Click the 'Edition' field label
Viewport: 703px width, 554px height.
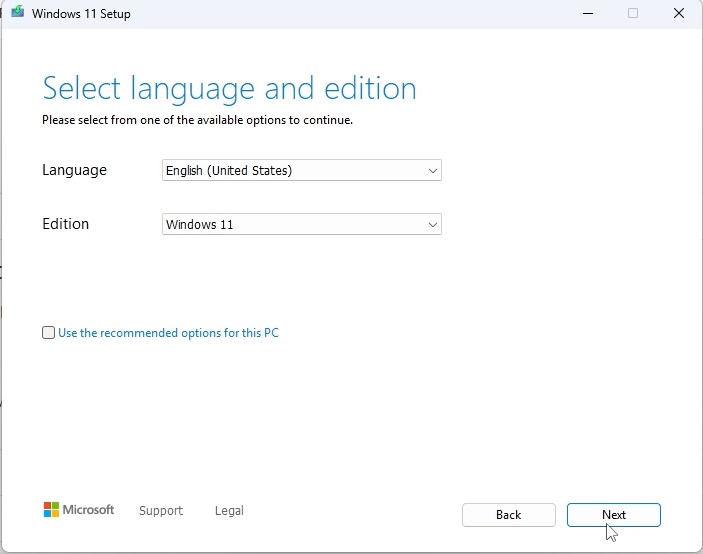(65, 224)
